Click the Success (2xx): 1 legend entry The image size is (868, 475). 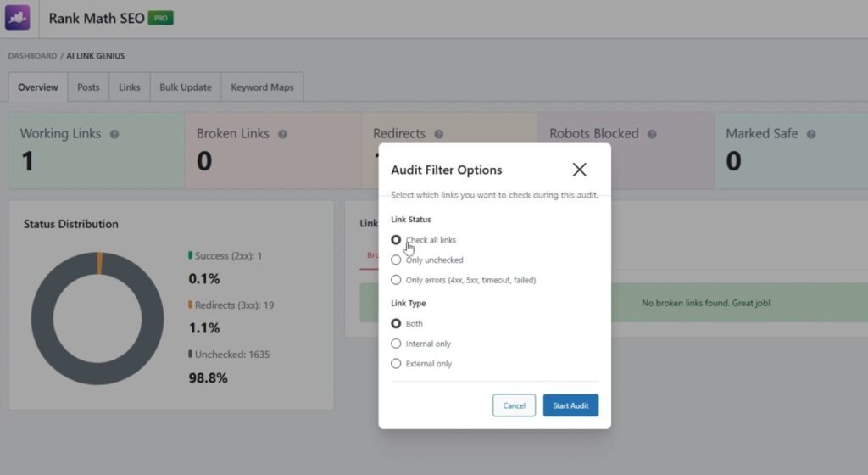pyautogui.click(x=225, y=256)
